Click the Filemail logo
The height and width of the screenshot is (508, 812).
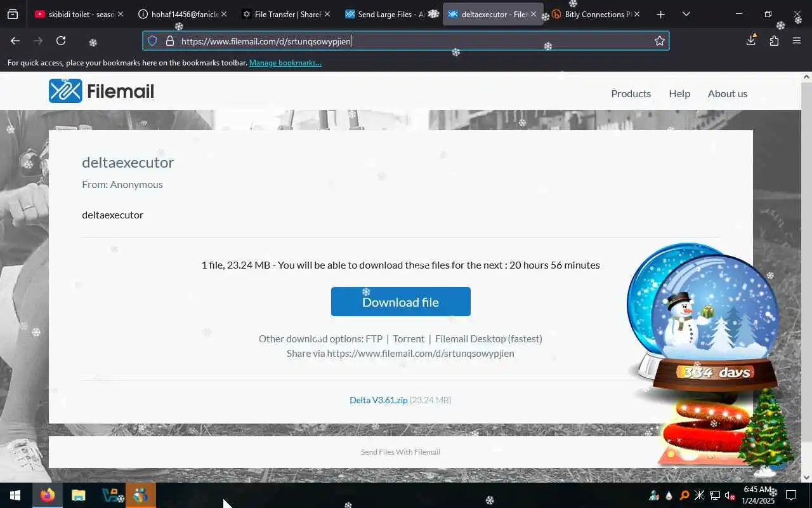click(101, 91)
